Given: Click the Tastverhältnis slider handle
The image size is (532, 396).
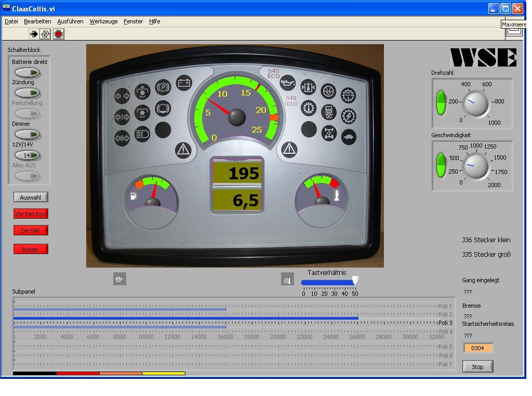Looking at the screenshot, I should click(355, 281).
